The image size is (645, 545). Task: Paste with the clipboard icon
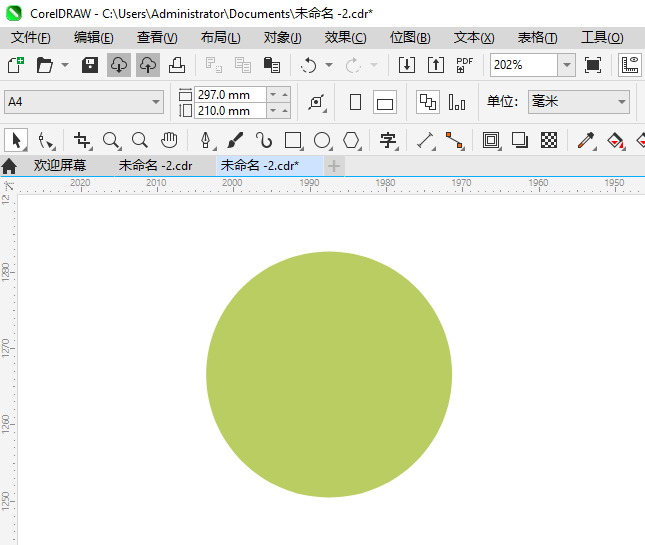272,65
